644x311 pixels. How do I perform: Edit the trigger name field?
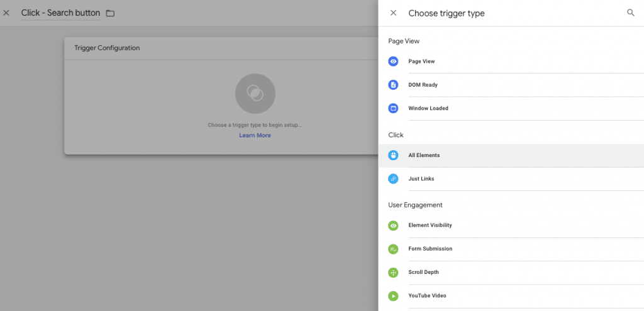pyautogui.click(x=60, y=13)
